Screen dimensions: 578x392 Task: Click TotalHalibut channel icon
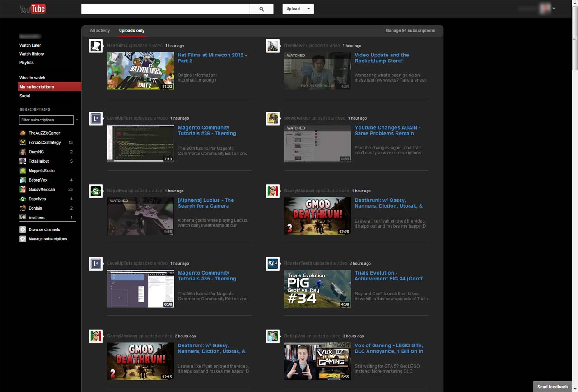pos(23,161)
